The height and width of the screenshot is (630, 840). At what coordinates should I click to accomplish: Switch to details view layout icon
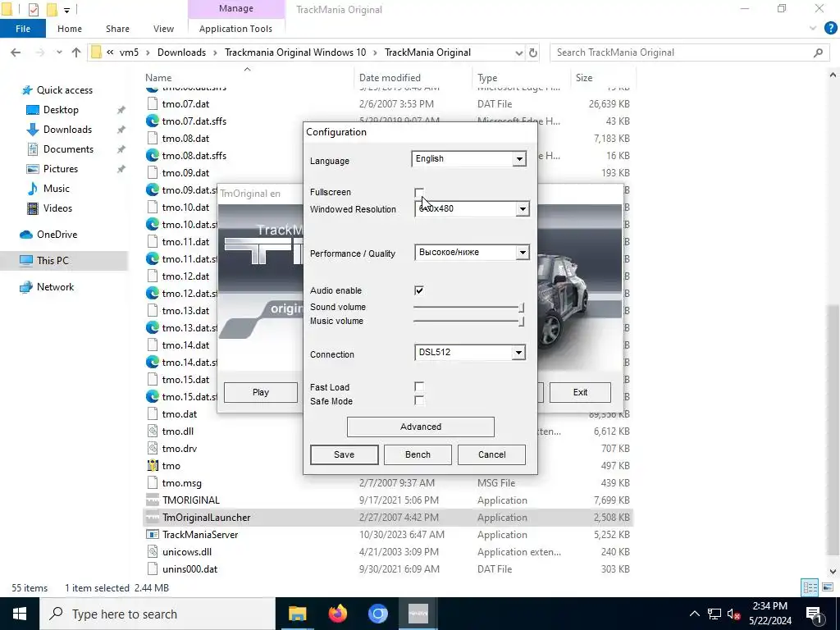tap(810, 587)
